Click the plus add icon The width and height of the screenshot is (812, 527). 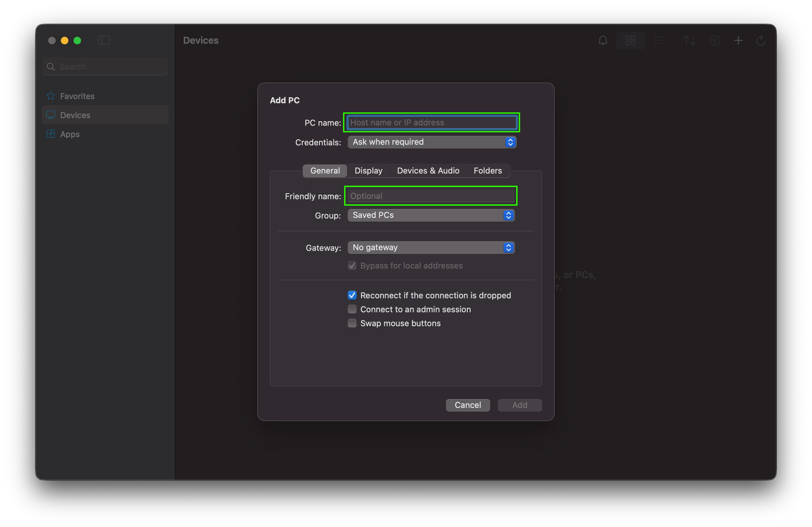738,41
